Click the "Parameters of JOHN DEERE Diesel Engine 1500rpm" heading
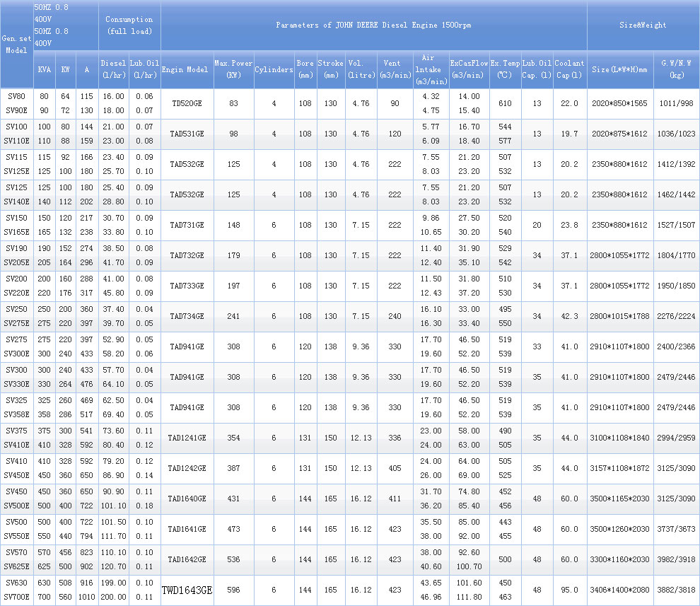This screenshot has height=606, width=700. tap(373, 25)
